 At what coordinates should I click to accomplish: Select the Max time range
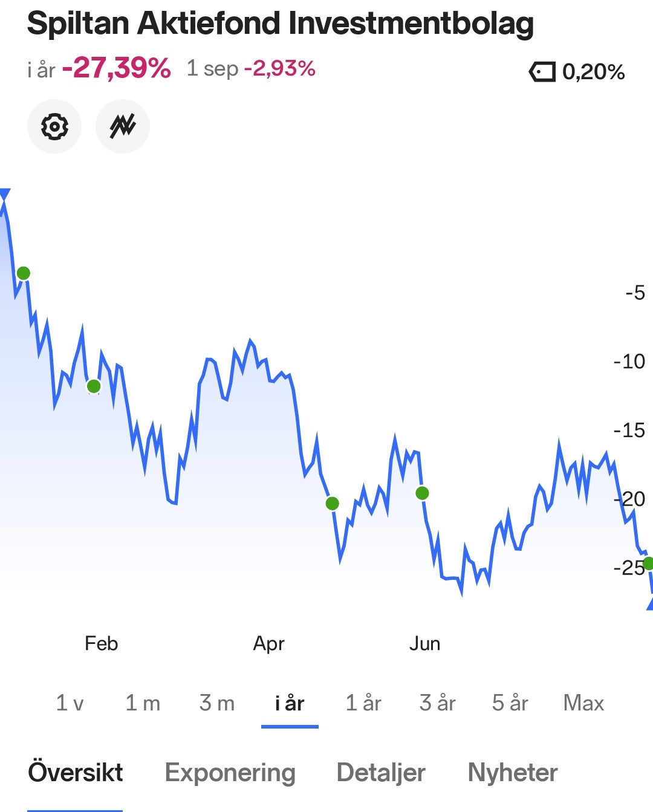(x=583, y=703)
